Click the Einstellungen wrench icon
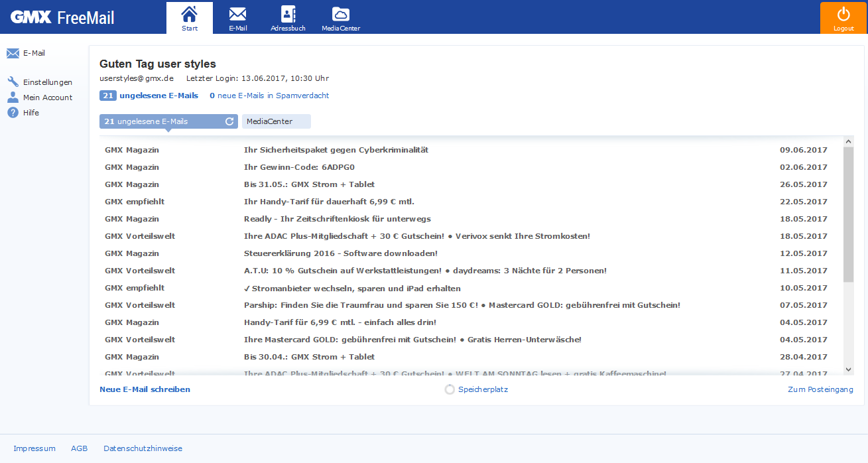868x463 pixels. tap(13, 82)
